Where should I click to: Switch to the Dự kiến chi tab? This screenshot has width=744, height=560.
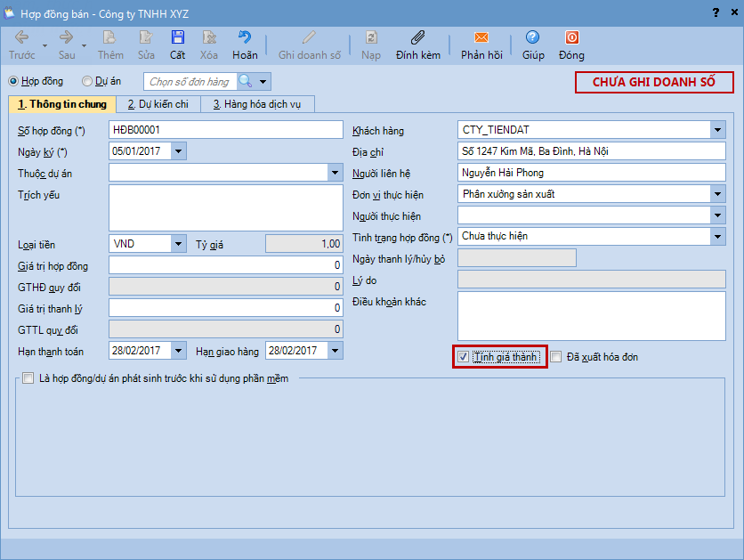[158, 104]
